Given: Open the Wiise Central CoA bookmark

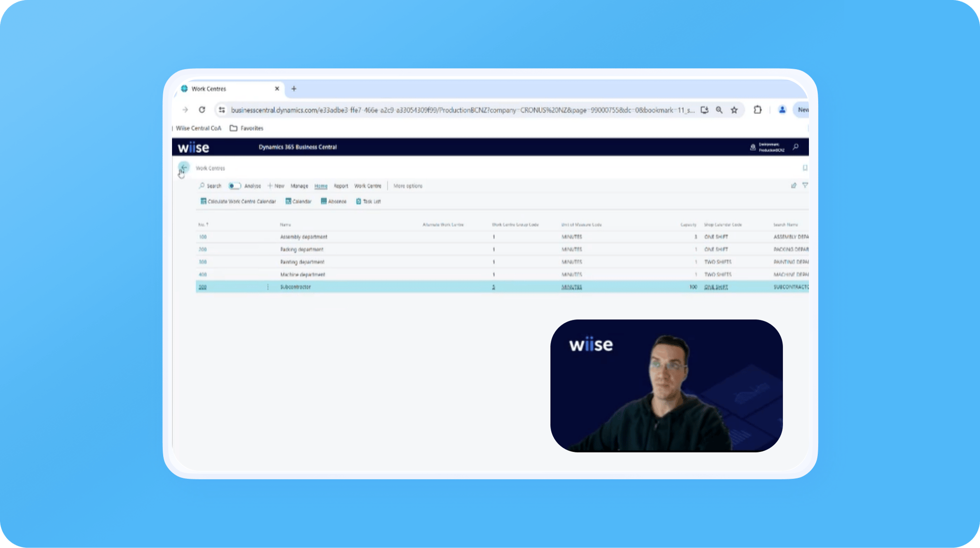Looking at the screenshot, I should 198,128.
